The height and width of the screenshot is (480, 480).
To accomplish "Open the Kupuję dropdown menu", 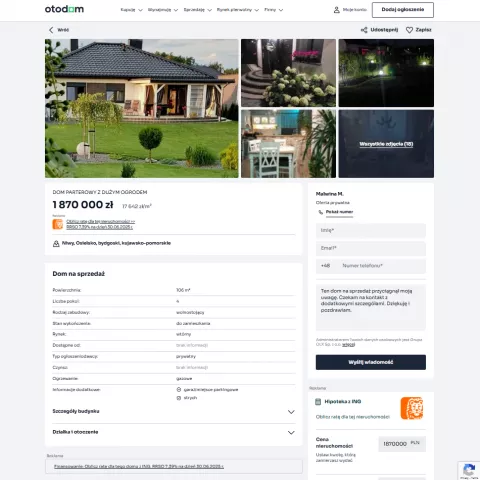I will click(x=132, y=10).
